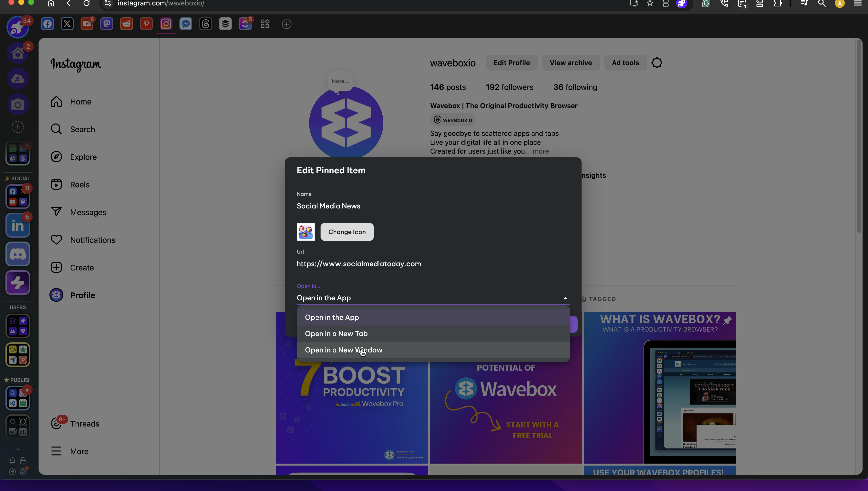Open the Facebook app in toolbar
Screen dimensions: 868x491
point(47,24)
